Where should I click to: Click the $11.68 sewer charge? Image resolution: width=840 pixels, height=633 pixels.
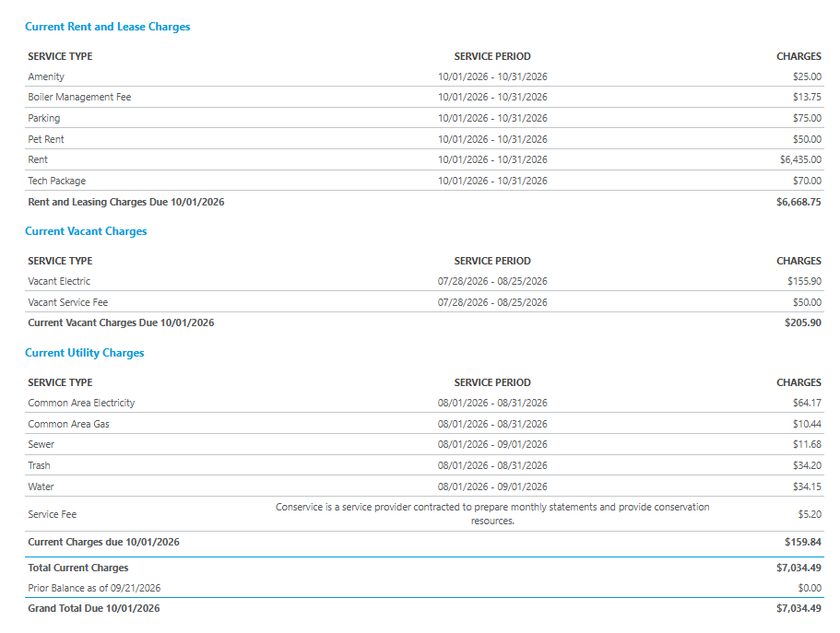(807, 444)
